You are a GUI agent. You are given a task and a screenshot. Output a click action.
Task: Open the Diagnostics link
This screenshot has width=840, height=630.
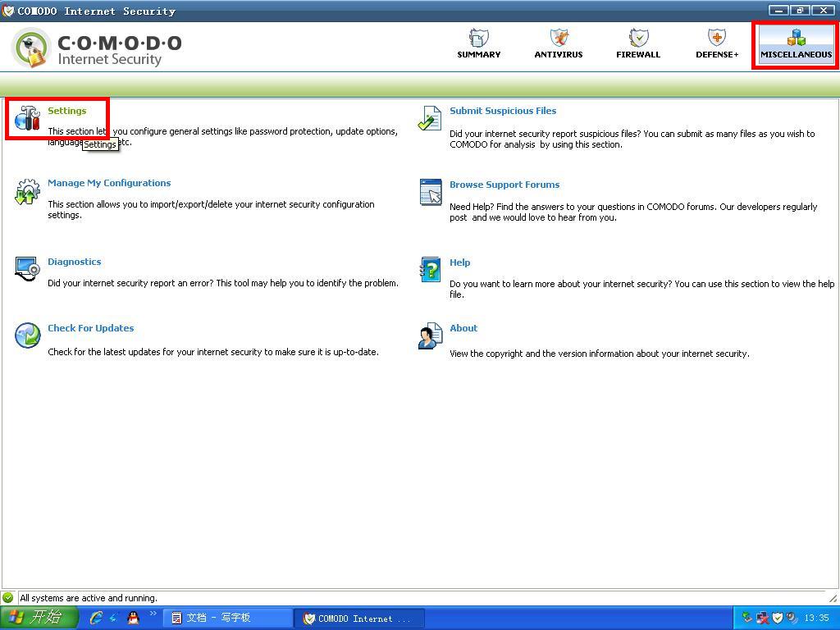75,262
